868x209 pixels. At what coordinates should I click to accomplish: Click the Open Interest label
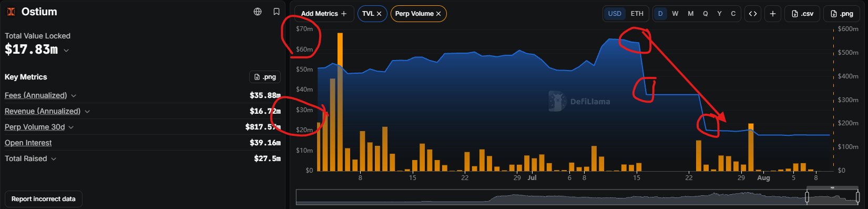(28, 143)
